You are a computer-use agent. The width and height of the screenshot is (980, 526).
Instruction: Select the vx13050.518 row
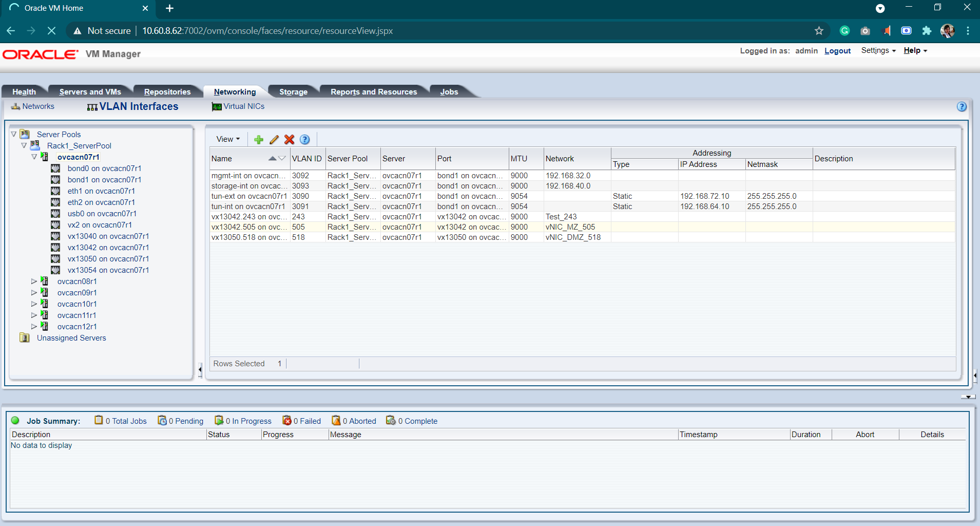tap(582, 237)
